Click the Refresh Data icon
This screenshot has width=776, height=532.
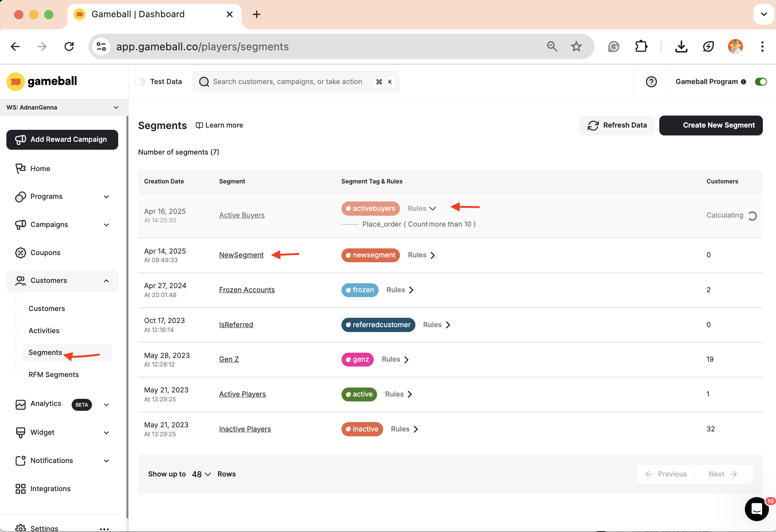593,125
